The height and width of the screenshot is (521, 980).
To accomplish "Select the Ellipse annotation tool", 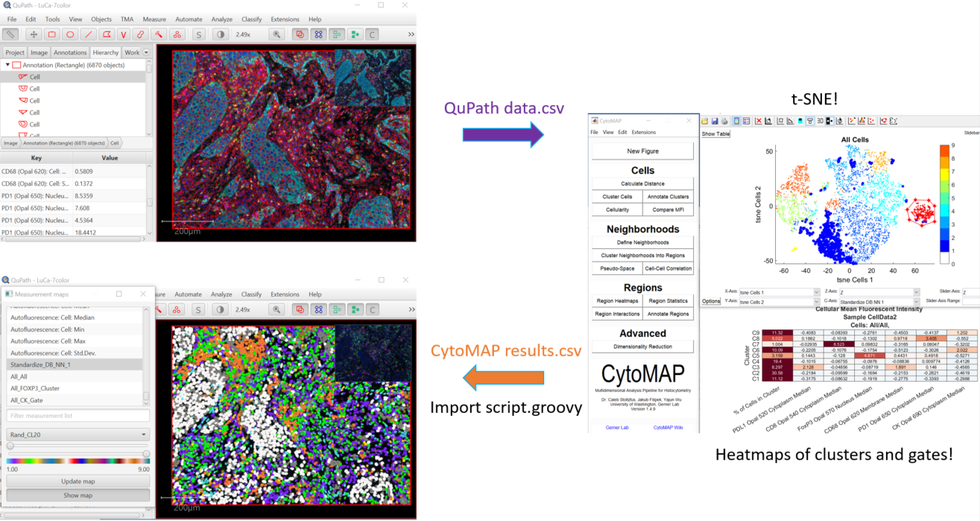I will 71,34.
